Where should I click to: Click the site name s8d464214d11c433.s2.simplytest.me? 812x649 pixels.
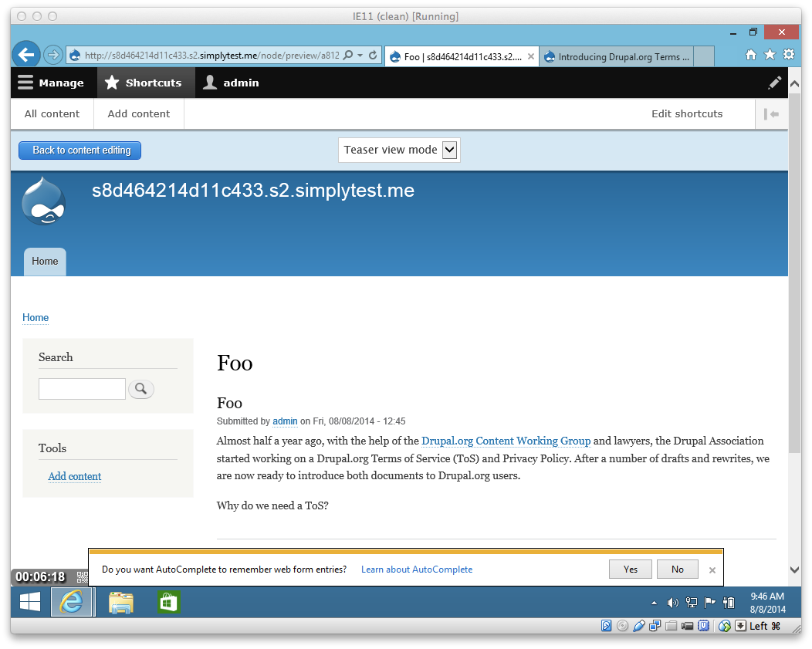253,191
